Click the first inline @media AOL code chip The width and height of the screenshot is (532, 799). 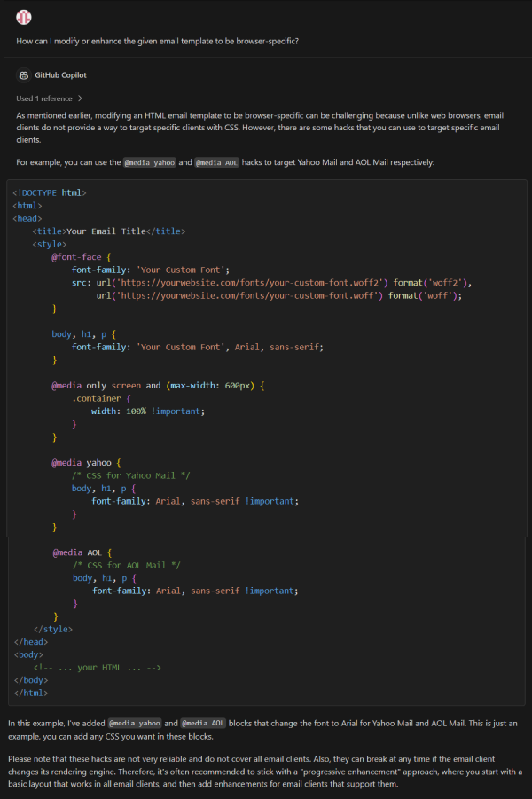point(215,163)
